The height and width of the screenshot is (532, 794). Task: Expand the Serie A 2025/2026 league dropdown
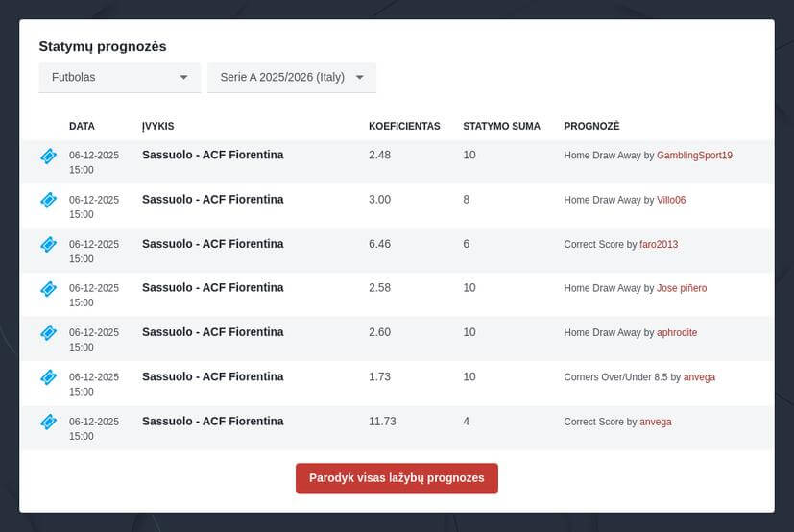291,78
